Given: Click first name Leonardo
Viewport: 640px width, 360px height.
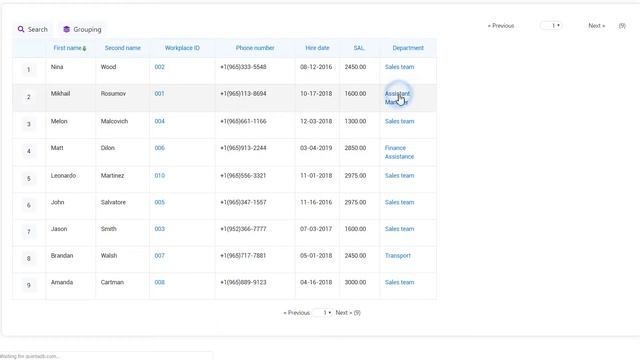Looking at the screenshot, I should (x=63, y=176).
